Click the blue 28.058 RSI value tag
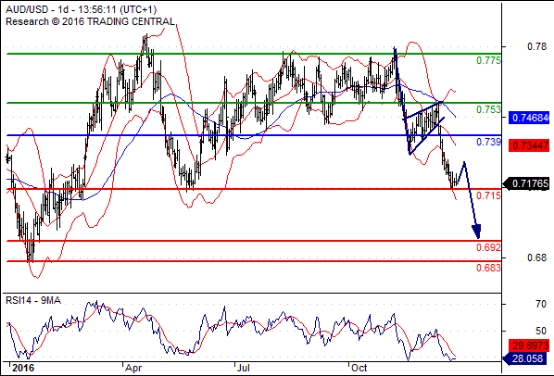554x376 pixels. (x=526, y=359)
